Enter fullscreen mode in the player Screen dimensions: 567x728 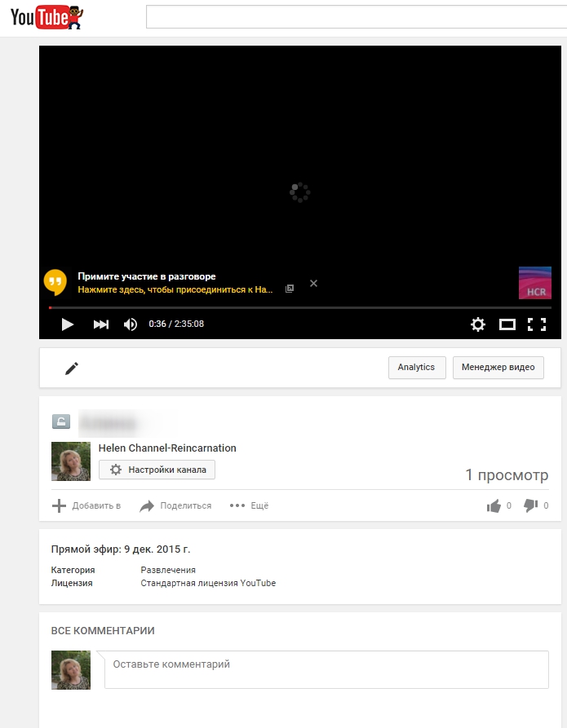point(537,324)
